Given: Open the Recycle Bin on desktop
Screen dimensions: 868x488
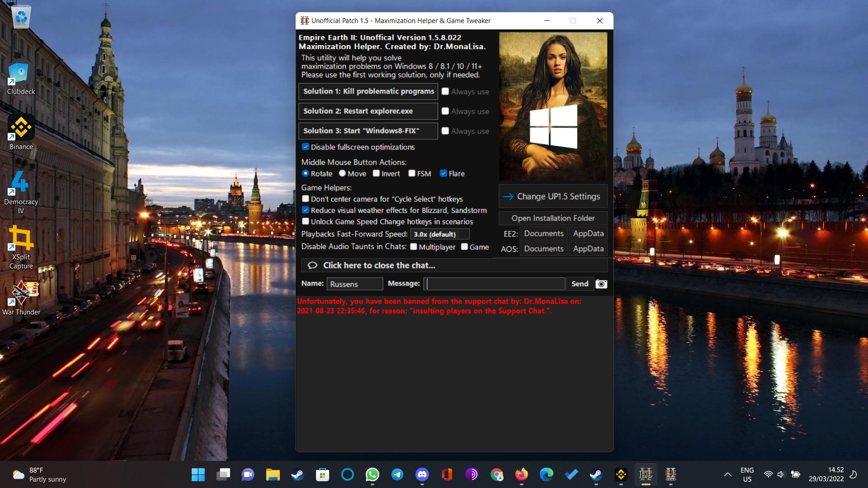Looking at the screenshot, I should pyautogui.click(x=21, y=17).
